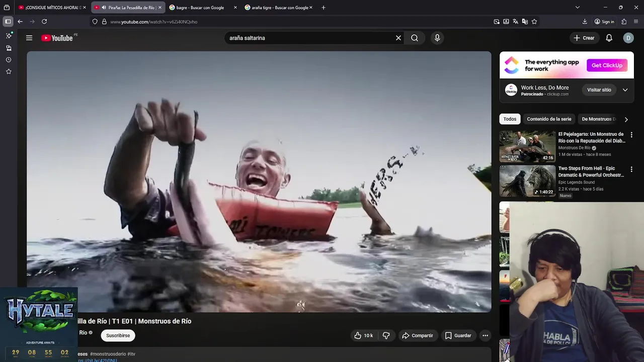Expand the ClickUp ad options chevron

pyautogui.click(x=625, y=90)
